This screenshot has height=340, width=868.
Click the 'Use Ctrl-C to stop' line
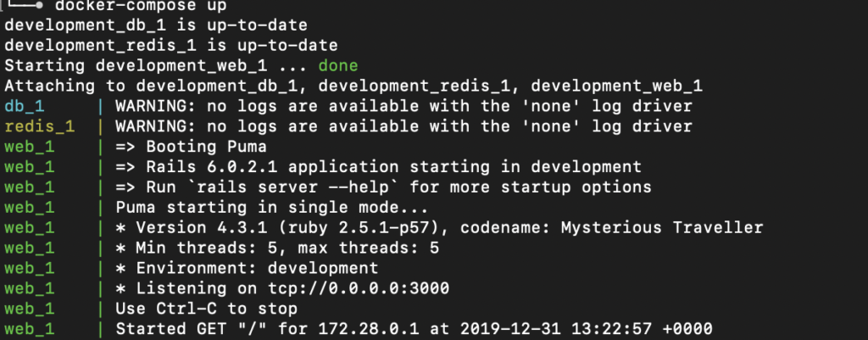(206, 309)
